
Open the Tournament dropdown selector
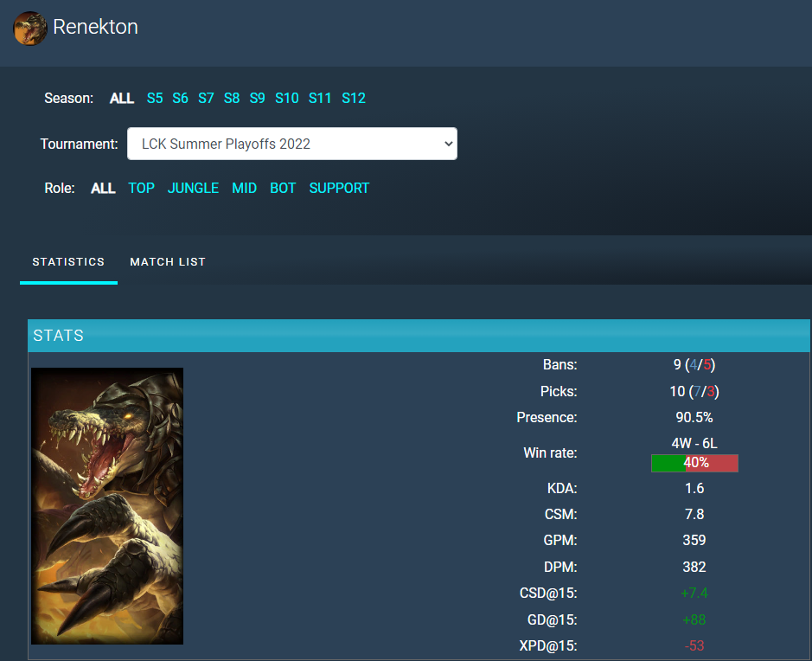click(x=292, y=144)
